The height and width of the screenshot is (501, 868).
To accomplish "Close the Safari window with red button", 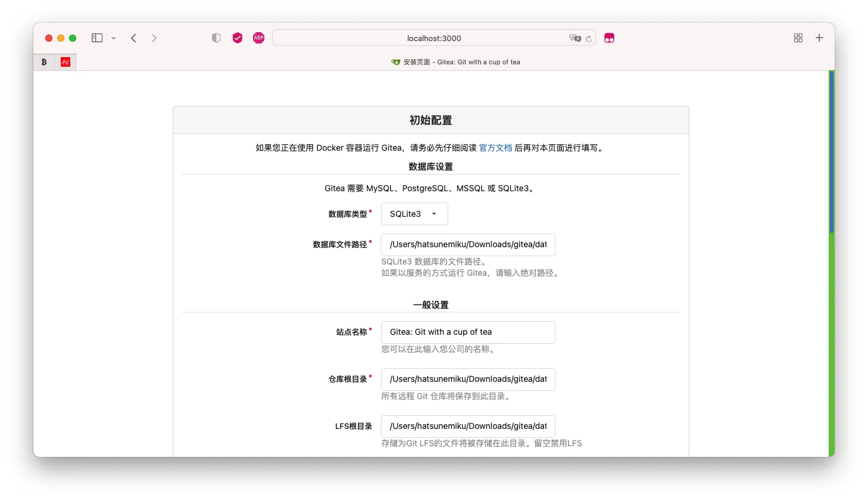I will tap(49, 38).
